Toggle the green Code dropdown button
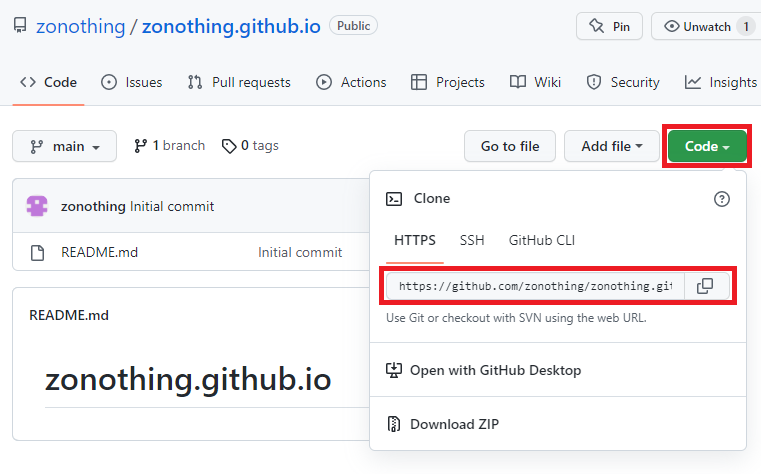Viewport: 761px width, 474px height. tap(707, 146)
